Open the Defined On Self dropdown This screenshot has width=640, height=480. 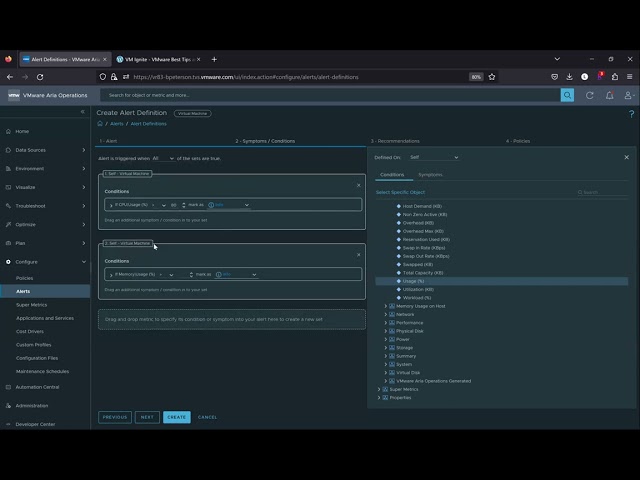434,157
